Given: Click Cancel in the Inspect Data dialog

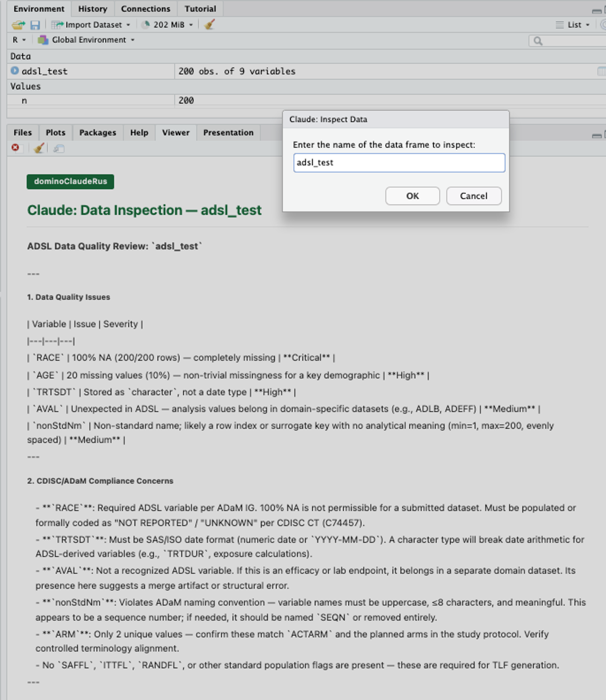Looking at the screenshot, I should [x=474, y=196].
